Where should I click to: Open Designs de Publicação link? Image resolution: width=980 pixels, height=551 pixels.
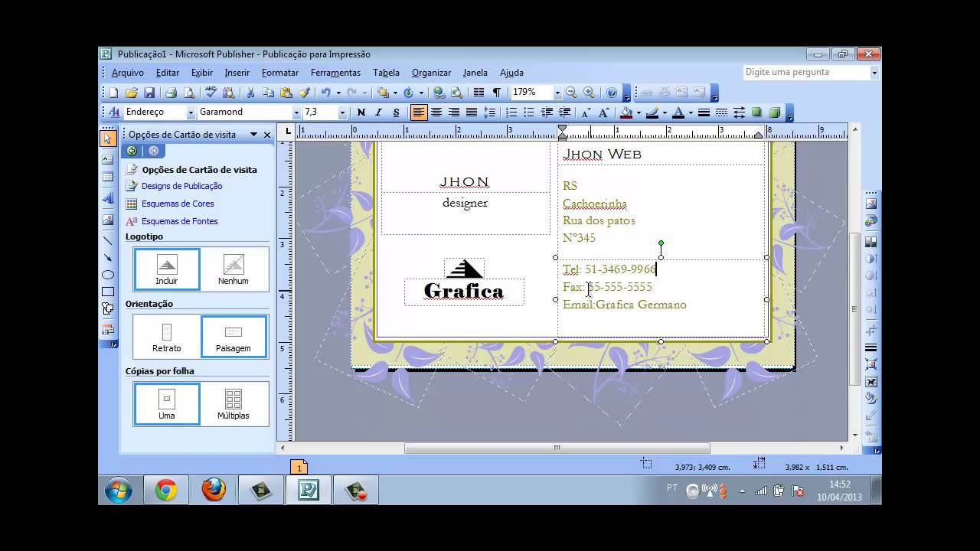[181, 186]
